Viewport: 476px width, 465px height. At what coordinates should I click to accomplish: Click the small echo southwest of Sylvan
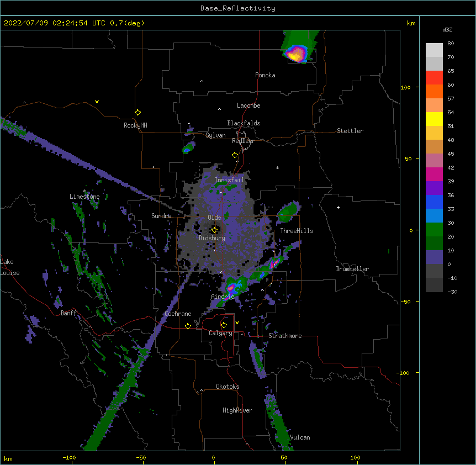[188, 148]
